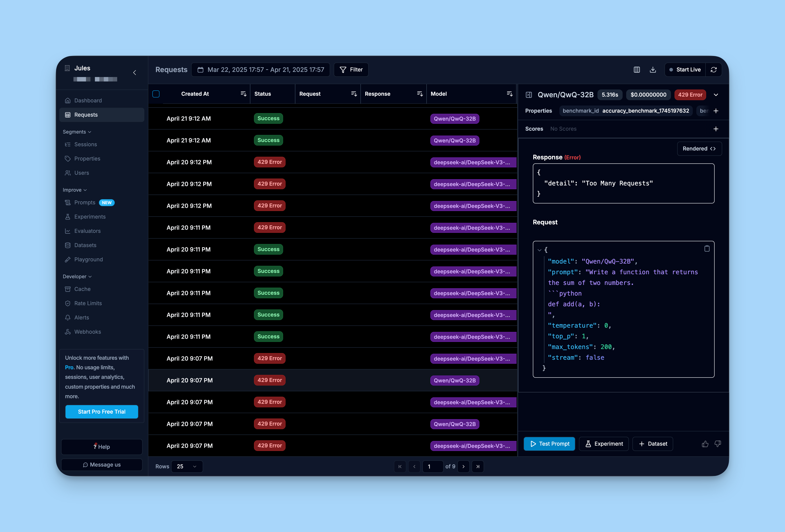Click the thumbs down icon
Viewport: 785px width, 532px height.
pos(718,444)
